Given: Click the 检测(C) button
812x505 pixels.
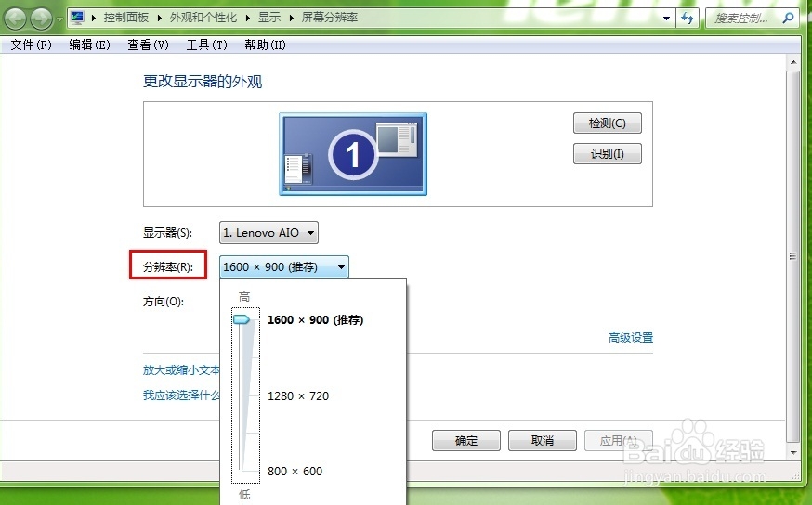Looking at the screenshot, I should tap(607, 123).
